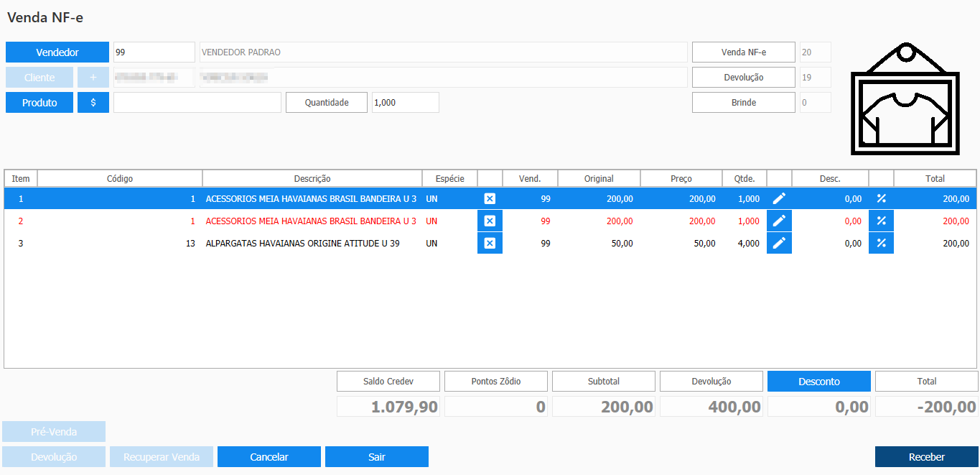
Task: Click the Quantidade label button
Action: [327, 103]
